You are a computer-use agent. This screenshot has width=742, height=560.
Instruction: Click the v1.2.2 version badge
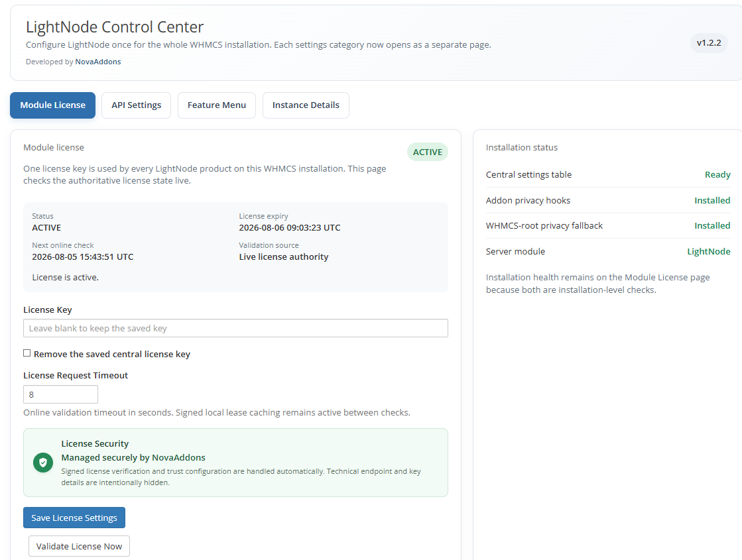709,42
